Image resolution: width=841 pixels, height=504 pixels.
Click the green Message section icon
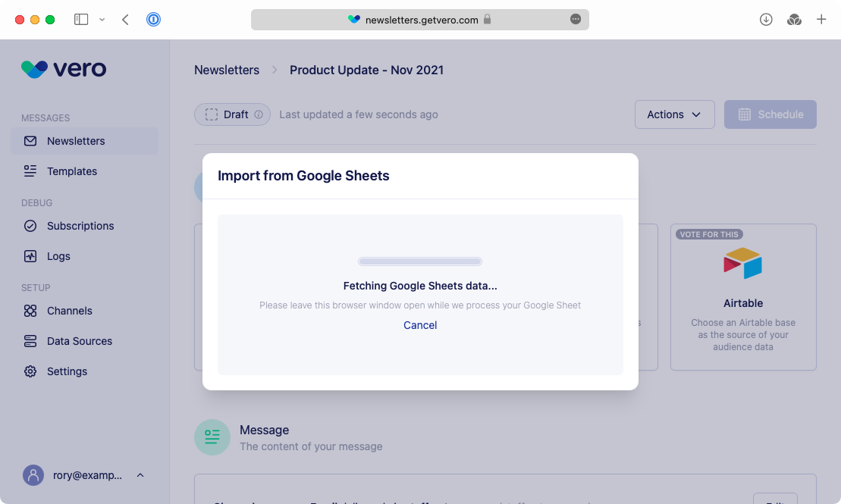212,437
